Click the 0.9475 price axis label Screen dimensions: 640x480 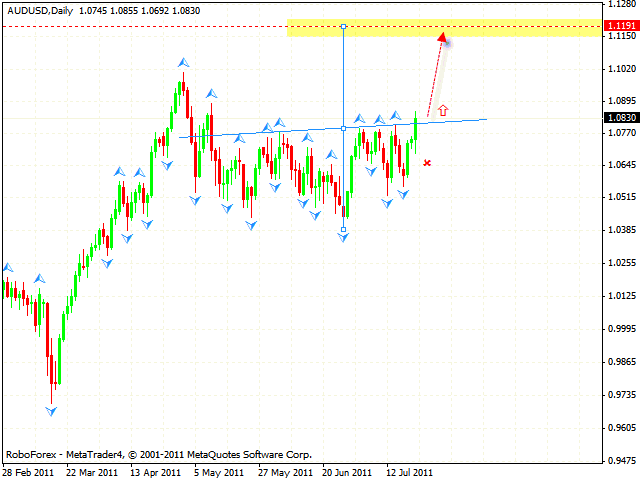coord(620,461)
